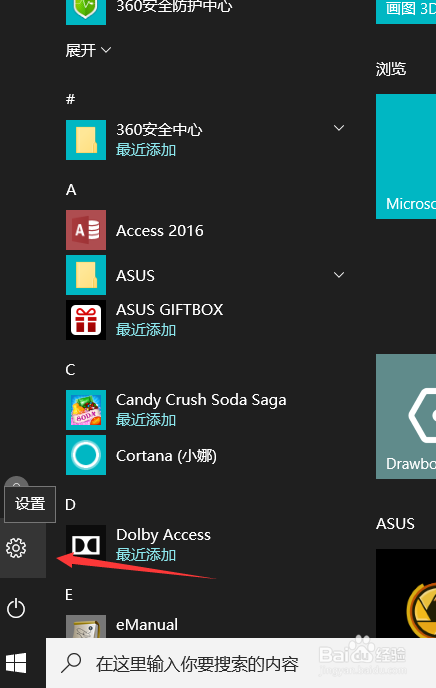Open the Power options icon

pos(16,608)
